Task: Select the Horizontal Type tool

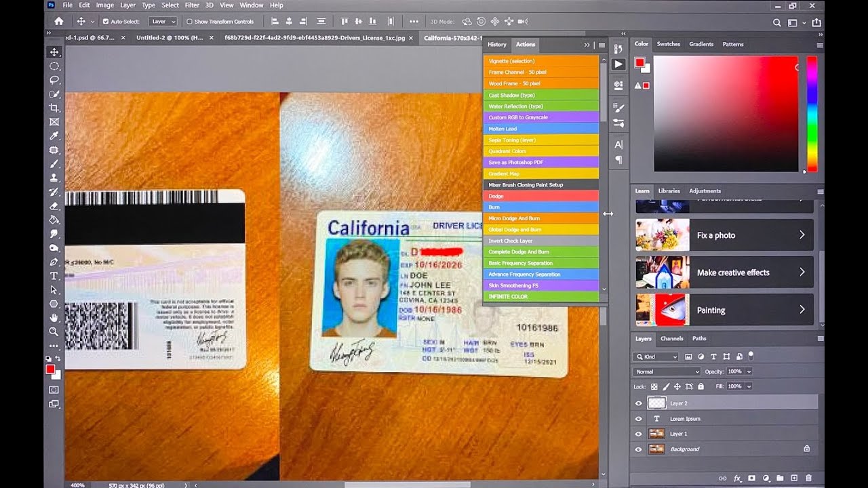Action: pos(54,276)
